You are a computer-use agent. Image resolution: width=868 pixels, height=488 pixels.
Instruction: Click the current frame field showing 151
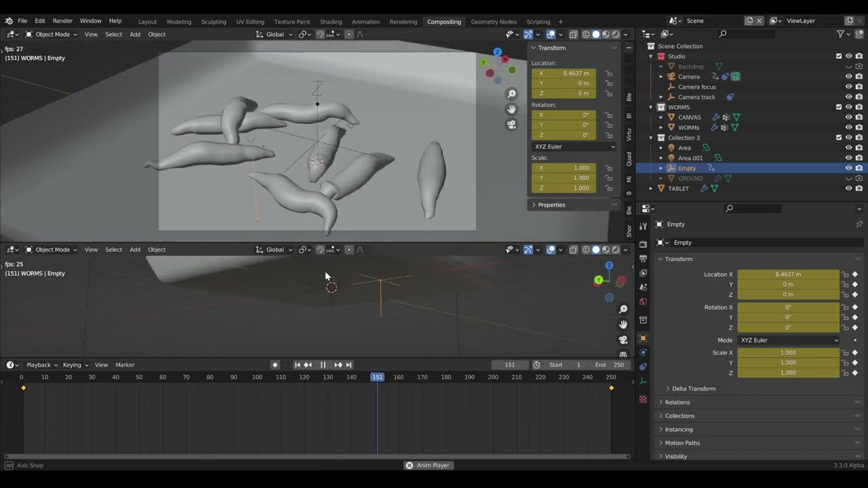[510, 365]
